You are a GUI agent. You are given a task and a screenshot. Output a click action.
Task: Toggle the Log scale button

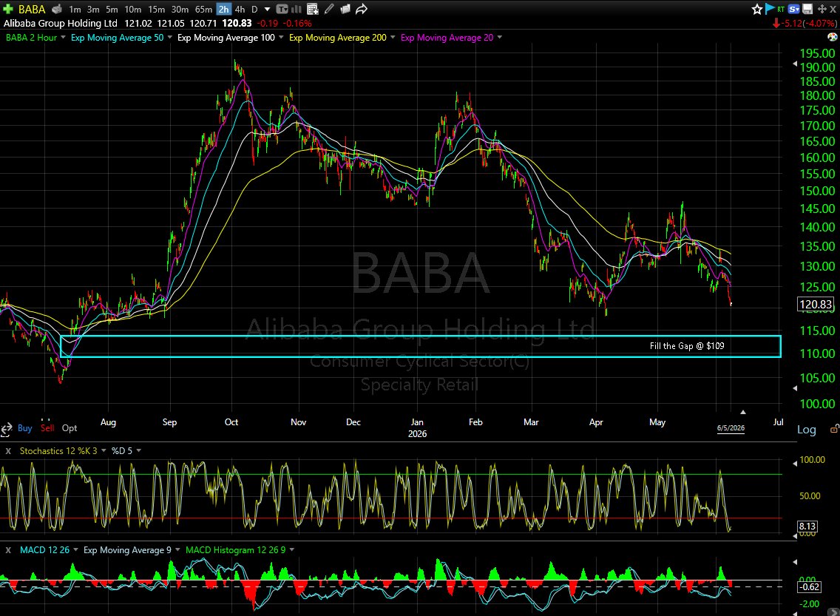pos(807,430)
